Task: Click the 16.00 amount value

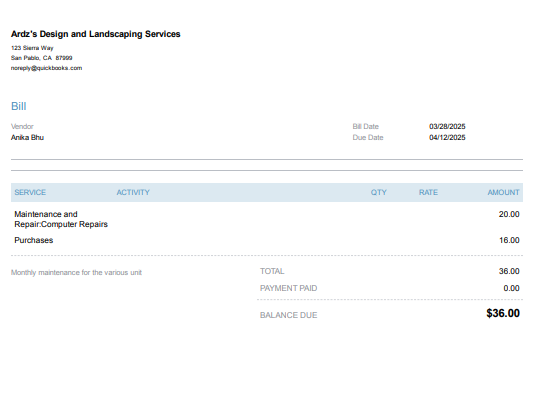Action: click(x=509, y=240)
